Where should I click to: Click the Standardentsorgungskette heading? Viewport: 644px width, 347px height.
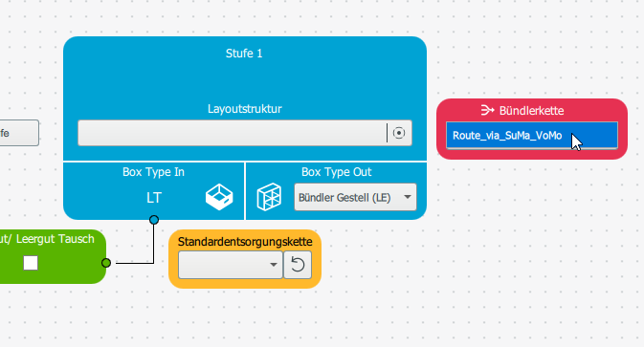[x=245, y=242]
